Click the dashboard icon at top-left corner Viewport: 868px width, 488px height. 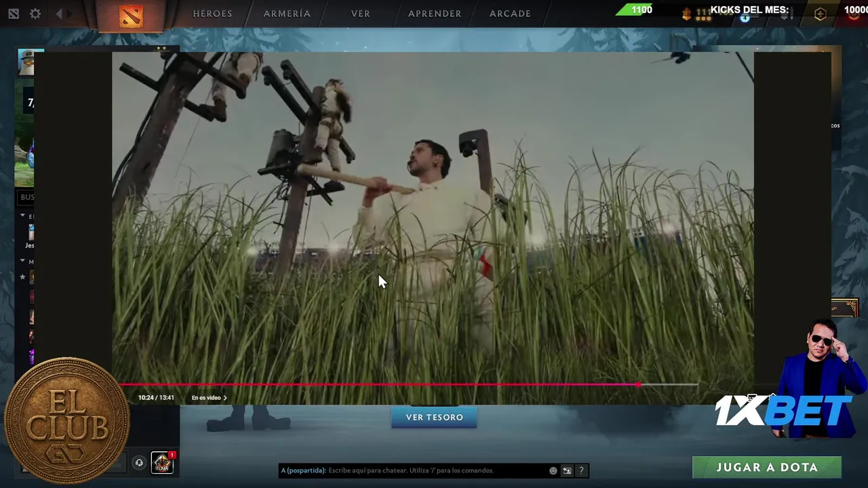[x=14, y=14]
